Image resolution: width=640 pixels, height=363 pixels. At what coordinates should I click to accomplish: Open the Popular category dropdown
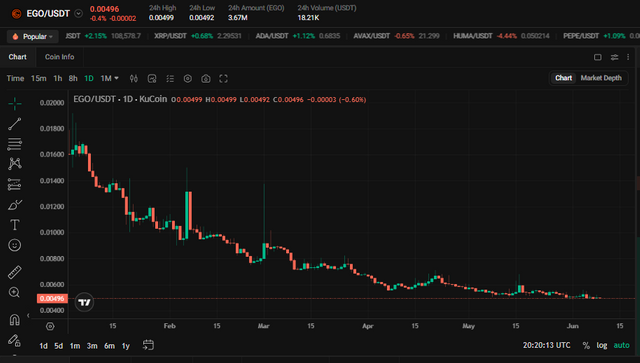coord(33,36)
